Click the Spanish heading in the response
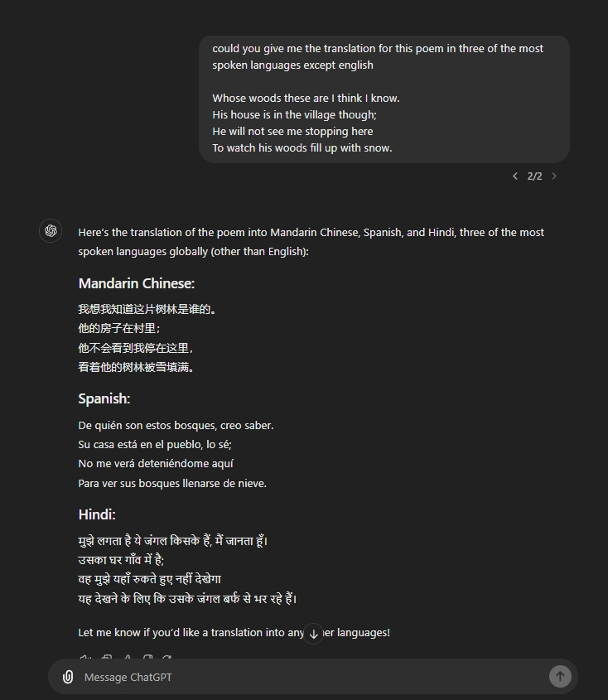 click(104, 398)
